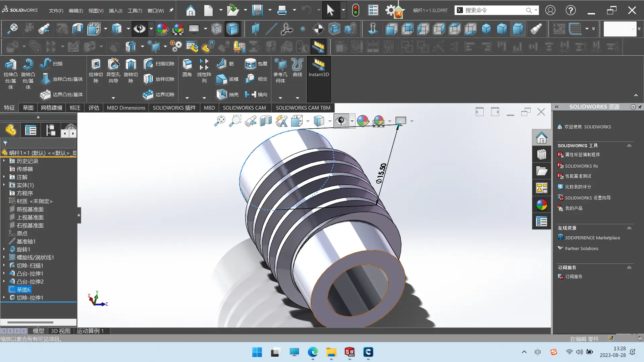Open the File Explorer tab in the task pane
Viewport: 644px width, 362px height.
(542, 171)
